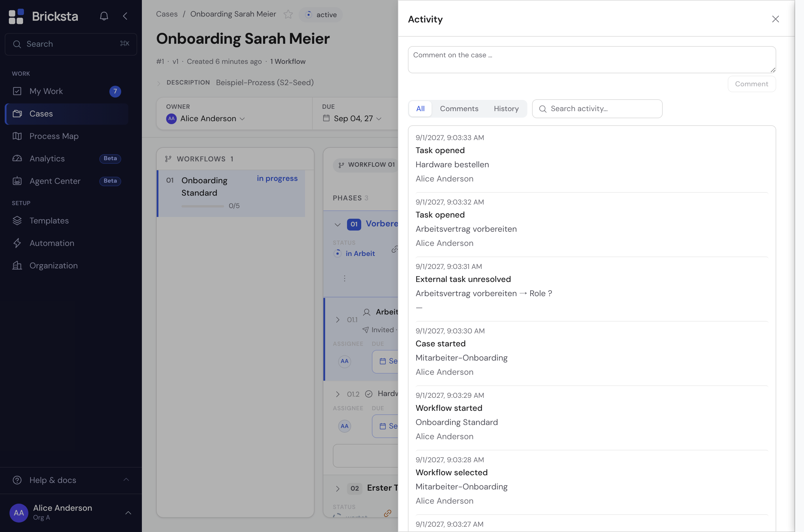The image size is (804, 532).
Task: Open Organization settings
Action: (67, 265)
